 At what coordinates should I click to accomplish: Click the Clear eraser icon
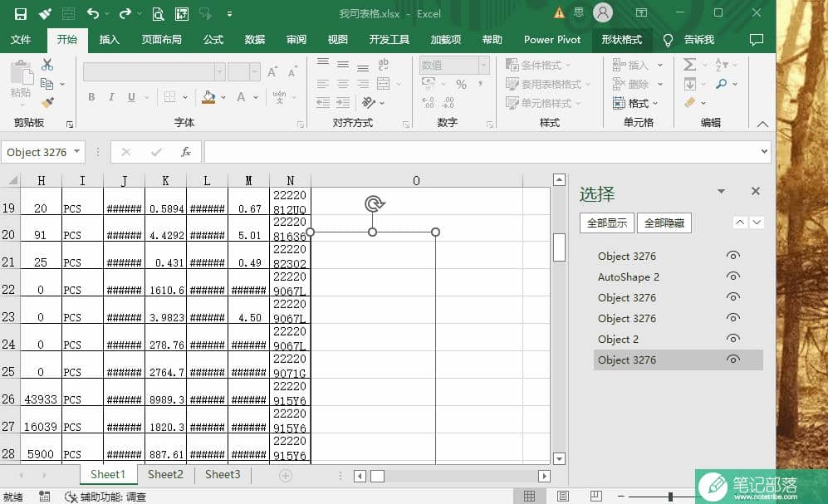click(x=689, y=102)
